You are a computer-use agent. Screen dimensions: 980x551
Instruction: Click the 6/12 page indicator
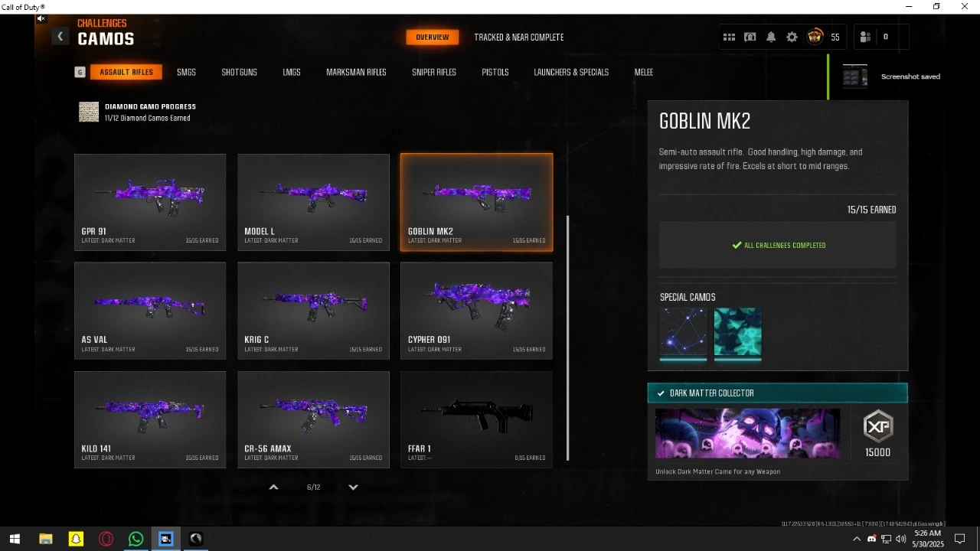313,487
